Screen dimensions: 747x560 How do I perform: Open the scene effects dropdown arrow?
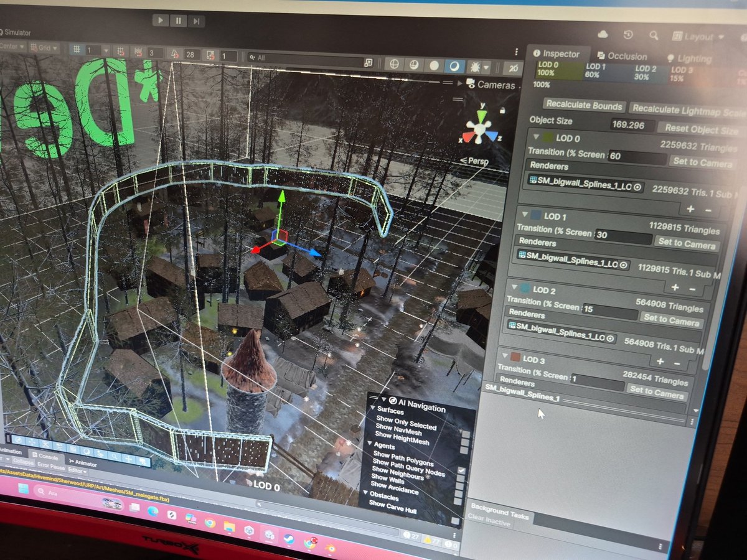[487, 67]
